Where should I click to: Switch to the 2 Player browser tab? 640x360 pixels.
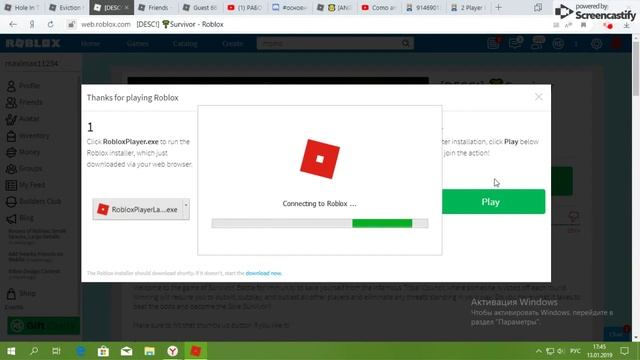pos(468,7)
